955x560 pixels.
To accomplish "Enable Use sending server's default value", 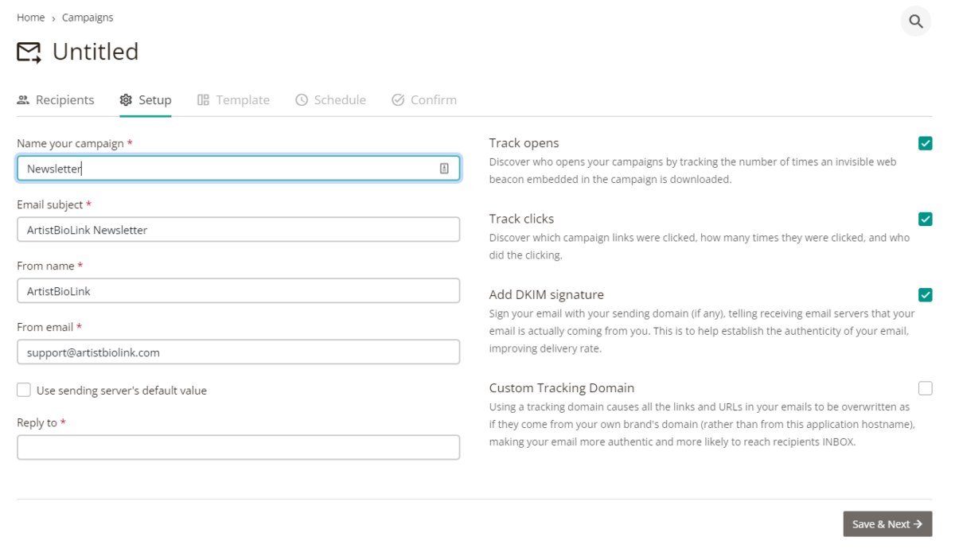I will [24, 390].
